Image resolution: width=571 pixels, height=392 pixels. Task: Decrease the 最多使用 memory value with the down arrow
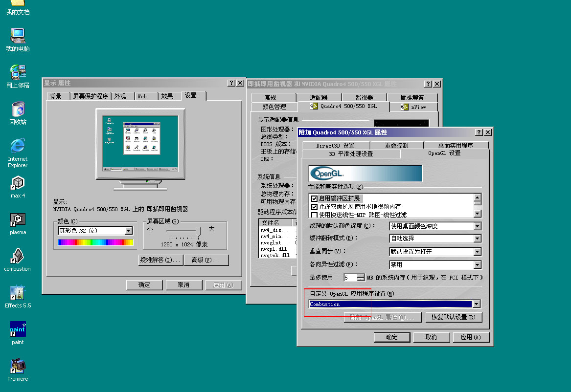361,280
